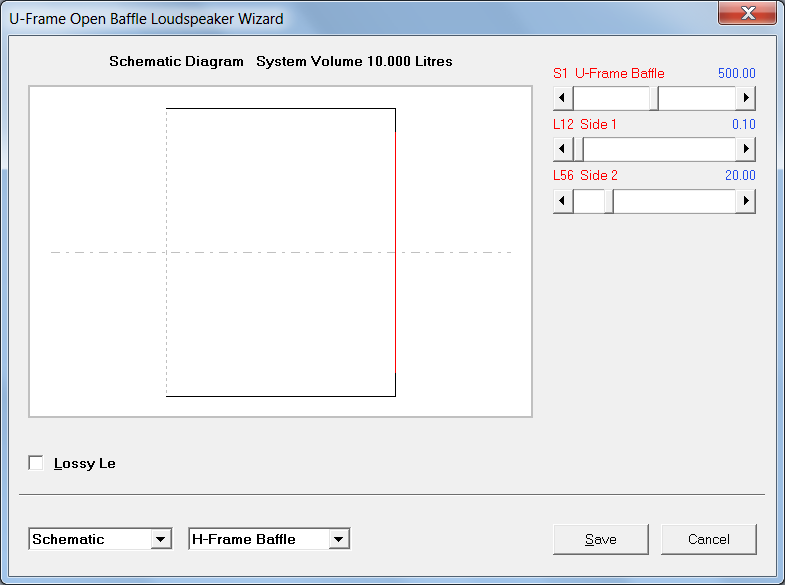The image size is (785, 585).
Task: Increase L12 Side 1 with right arrow
Action: (745, 149)
